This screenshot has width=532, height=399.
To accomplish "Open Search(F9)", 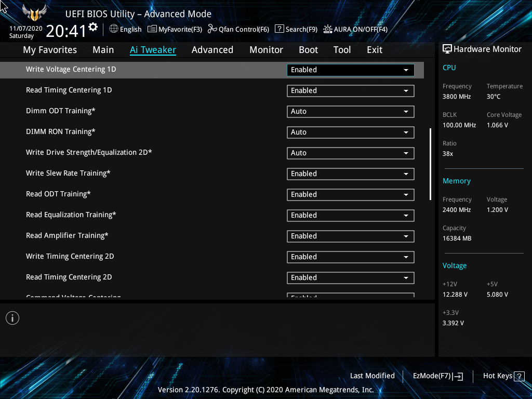I will tap(296, 29).
